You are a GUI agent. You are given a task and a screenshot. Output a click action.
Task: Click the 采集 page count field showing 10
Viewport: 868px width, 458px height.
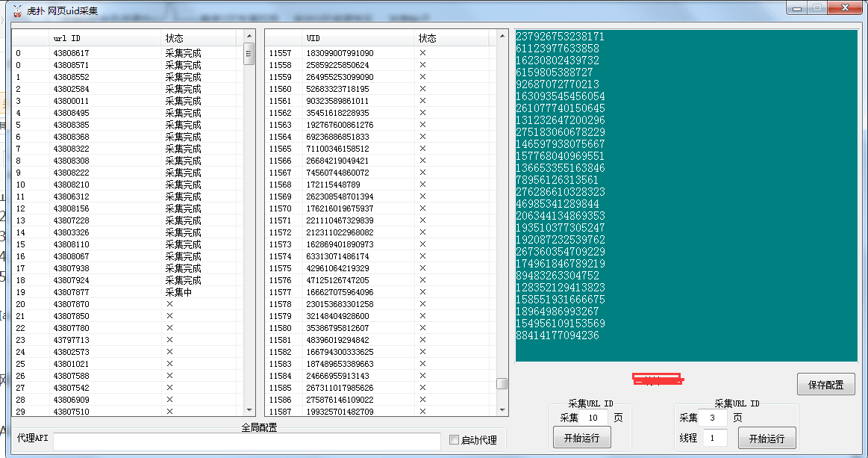tap(595, 418)
